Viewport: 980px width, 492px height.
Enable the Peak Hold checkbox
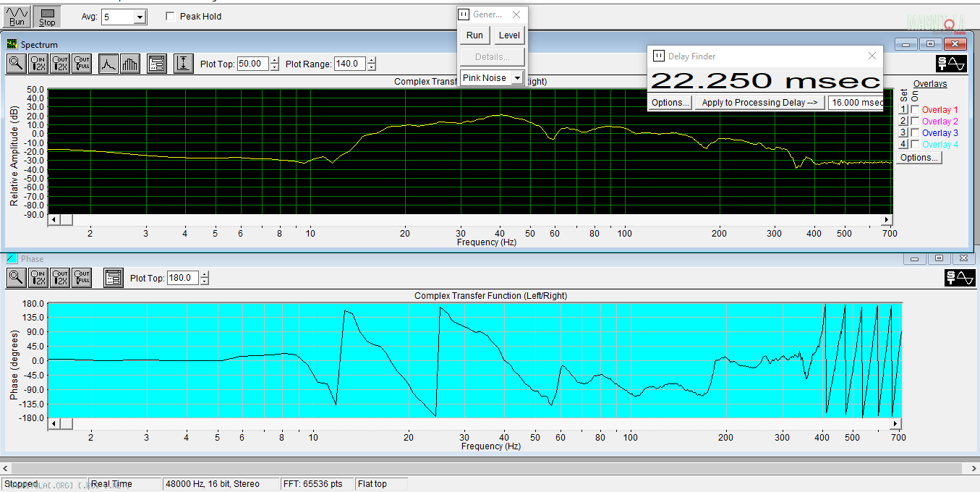click(171, 17)
